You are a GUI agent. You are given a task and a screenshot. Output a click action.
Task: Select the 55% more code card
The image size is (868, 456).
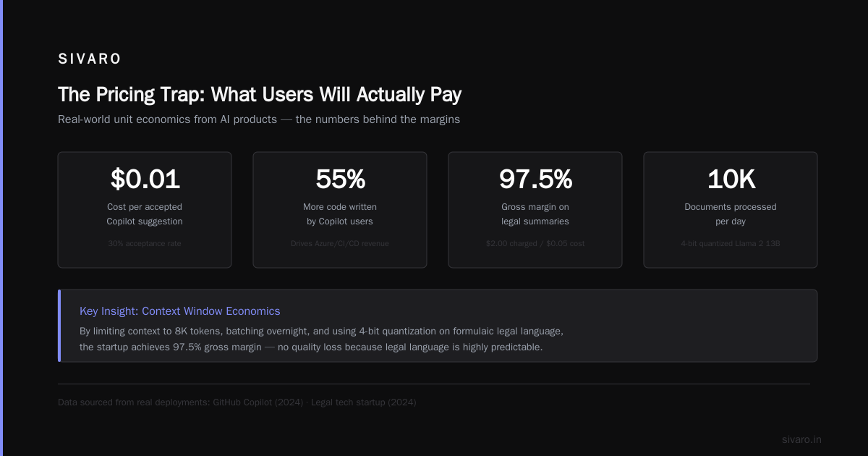(340, 210)
